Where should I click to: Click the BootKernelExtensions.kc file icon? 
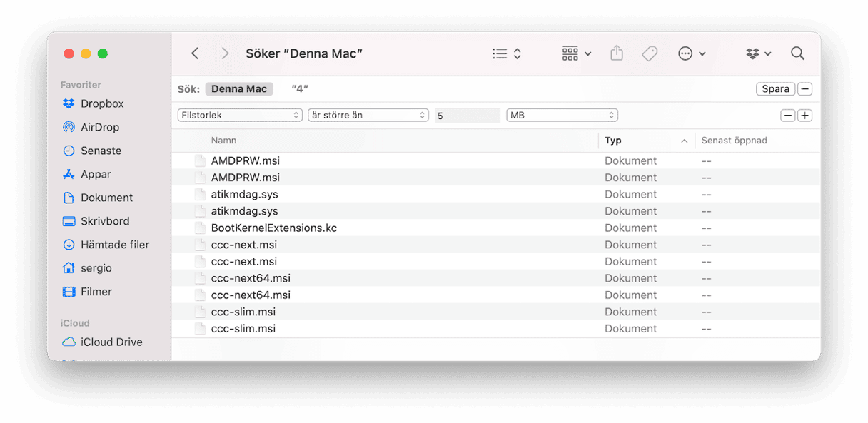point(200,228)
